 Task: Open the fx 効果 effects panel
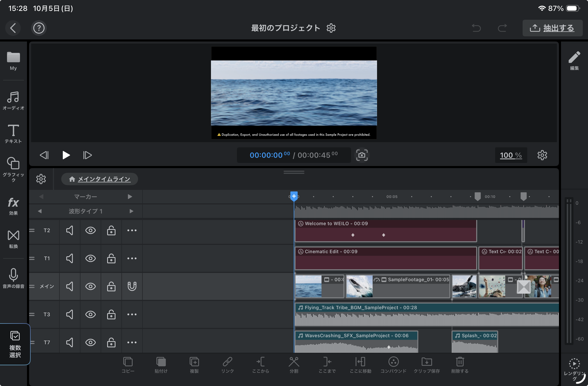point(13,206)
